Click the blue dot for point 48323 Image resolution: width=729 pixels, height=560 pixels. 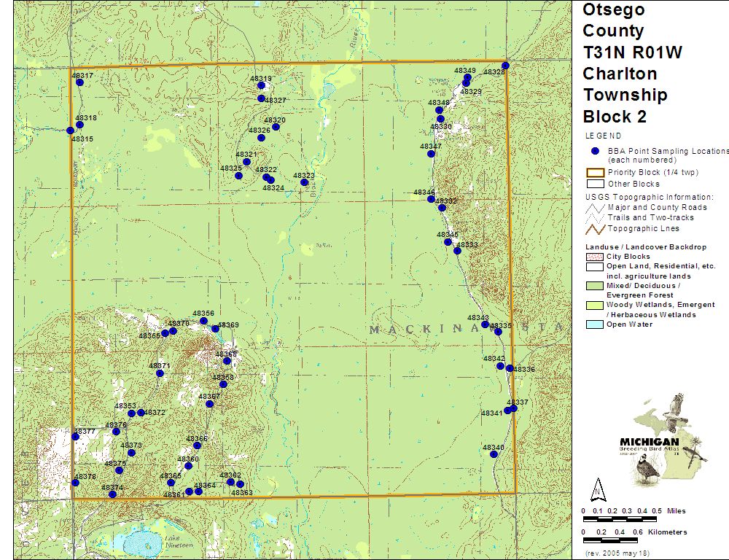[x=304, y=182]
